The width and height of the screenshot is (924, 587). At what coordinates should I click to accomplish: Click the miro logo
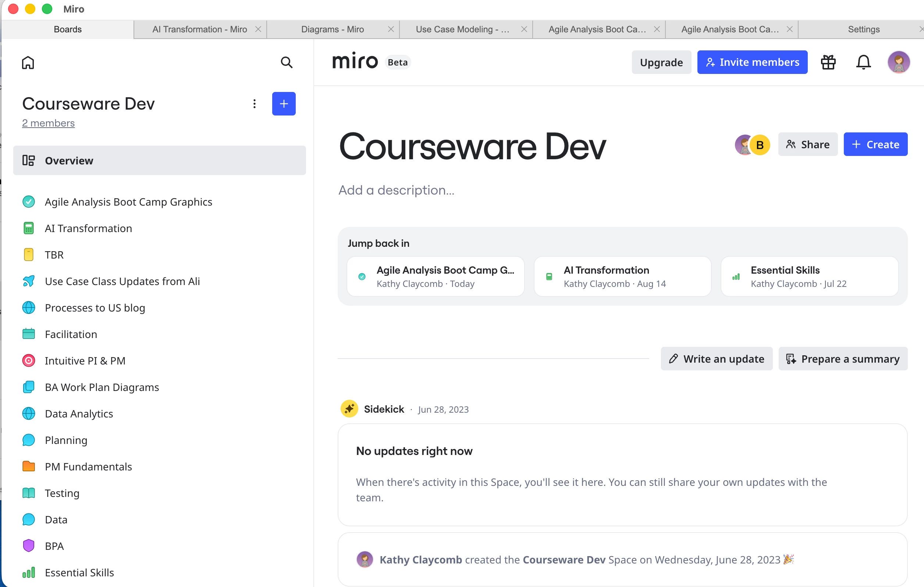(x=355, y=61)
